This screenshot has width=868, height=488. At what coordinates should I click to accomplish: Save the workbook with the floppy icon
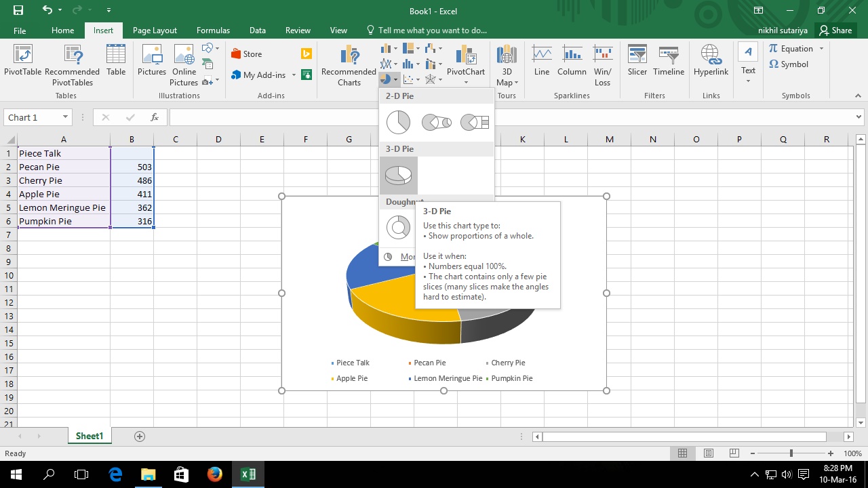(x=18, y=10)
